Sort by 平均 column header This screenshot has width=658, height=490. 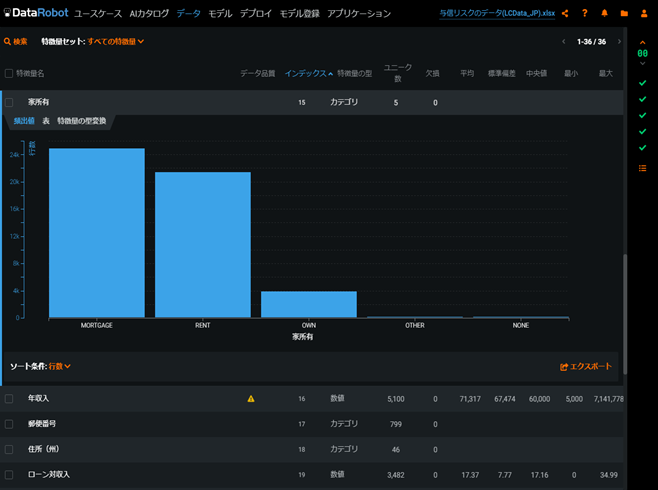467,73
